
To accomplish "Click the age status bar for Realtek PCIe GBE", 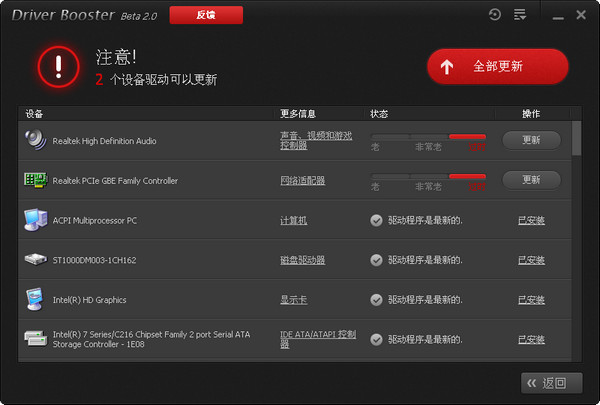I will click(x=429, y=176).
